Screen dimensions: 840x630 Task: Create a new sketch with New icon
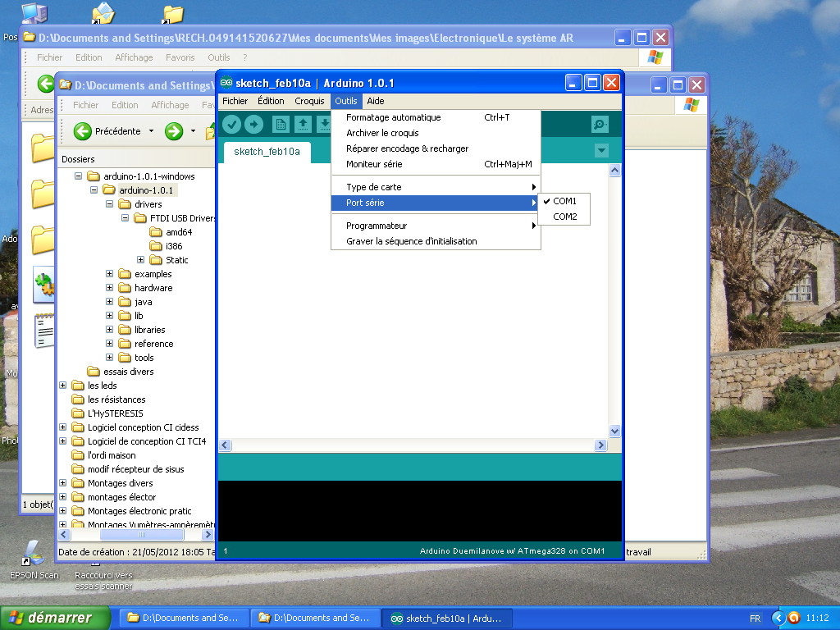(281, 124)
